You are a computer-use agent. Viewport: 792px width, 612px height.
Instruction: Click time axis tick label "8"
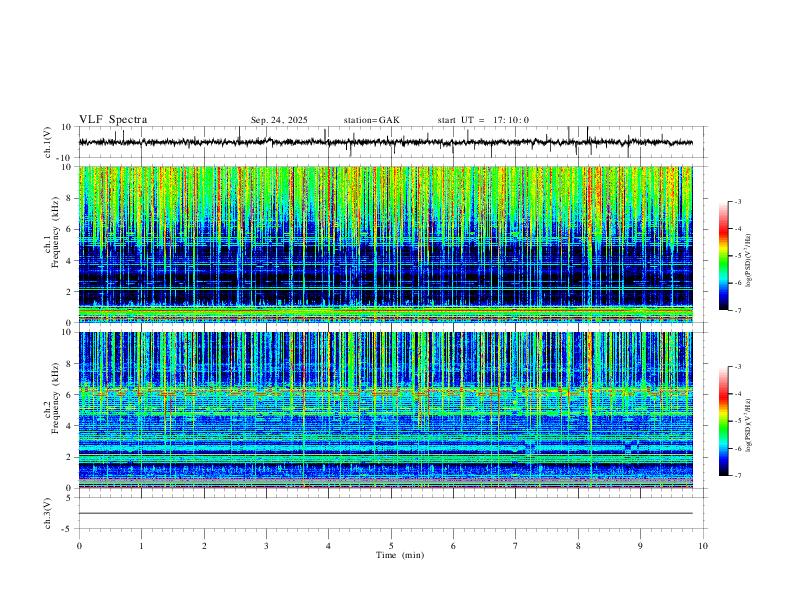click(x=578, y=546)
